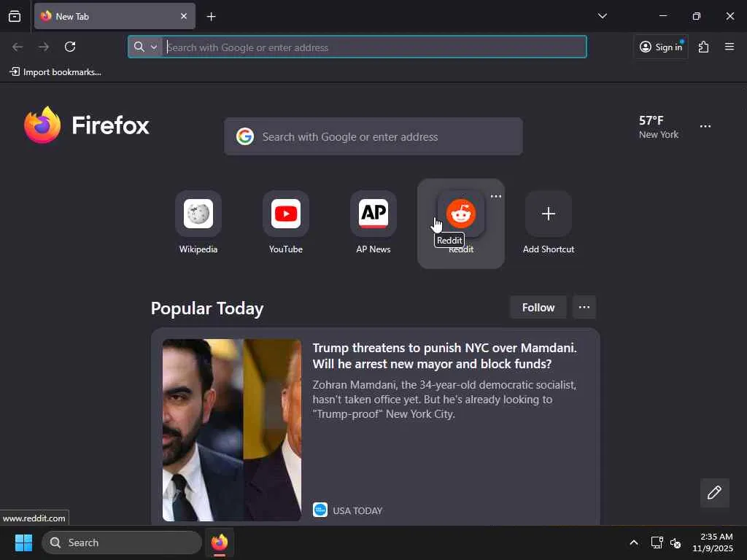Open weather widget options menu

[705, 126]
